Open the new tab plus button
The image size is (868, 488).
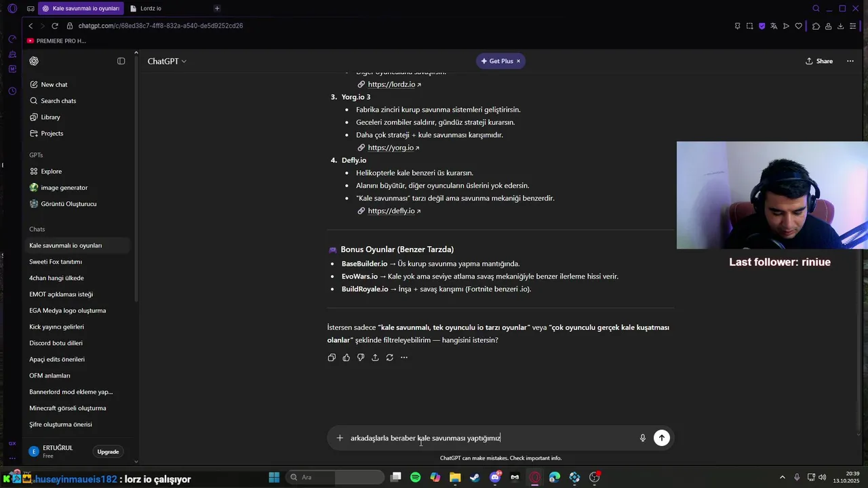[217, 8]
